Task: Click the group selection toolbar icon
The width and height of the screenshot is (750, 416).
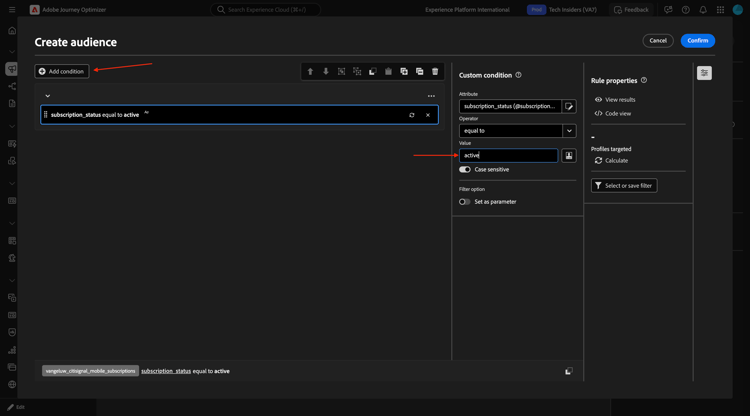Action: click(342, 71)
